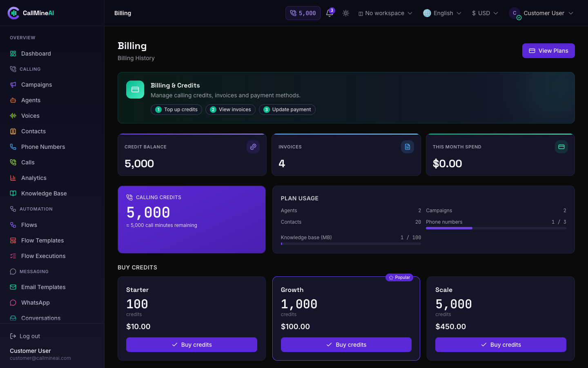Image resolution: width=588 pixels, height=368 pixels.
Task: Open the USD currency dropdown
Action: (485, 13)
